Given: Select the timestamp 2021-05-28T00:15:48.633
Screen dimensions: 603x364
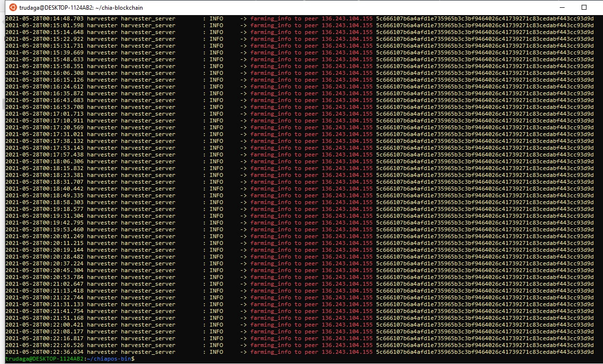Looking at the screenshot, I should point(44,59).
